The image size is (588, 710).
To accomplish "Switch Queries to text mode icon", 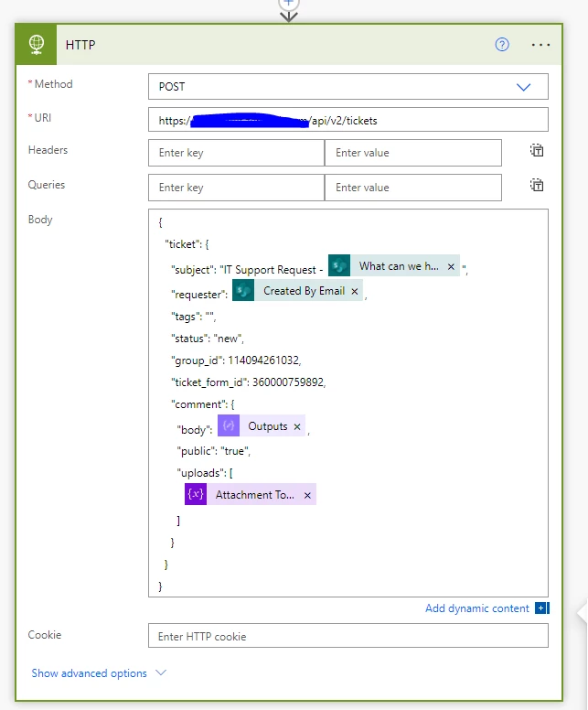I will (x=537, y=185).
